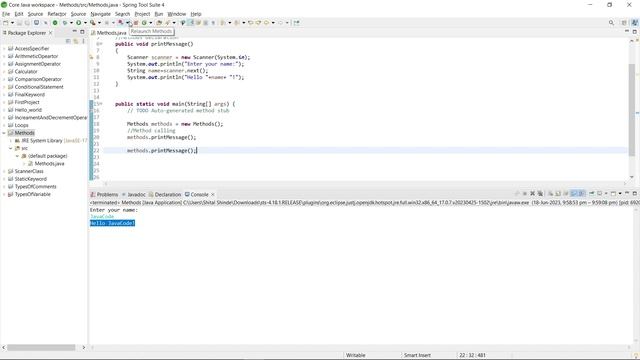The image size is (640, 360).
Task: Open the Navigate menu
Action: 100,14
